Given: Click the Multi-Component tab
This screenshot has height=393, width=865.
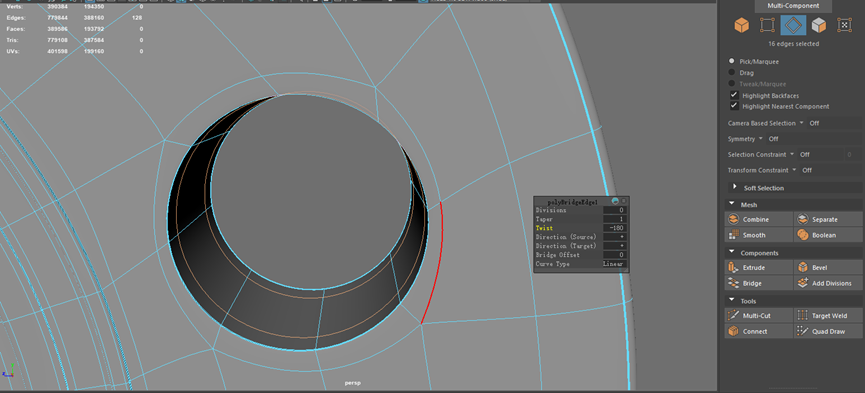Looking at the screenshot, I should (793, 6).
